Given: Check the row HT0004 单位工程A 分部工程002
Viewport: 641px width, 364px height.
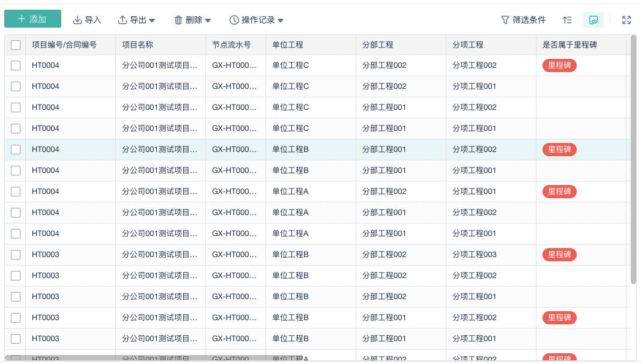Looking at the screenshot, I should (16, 192).
